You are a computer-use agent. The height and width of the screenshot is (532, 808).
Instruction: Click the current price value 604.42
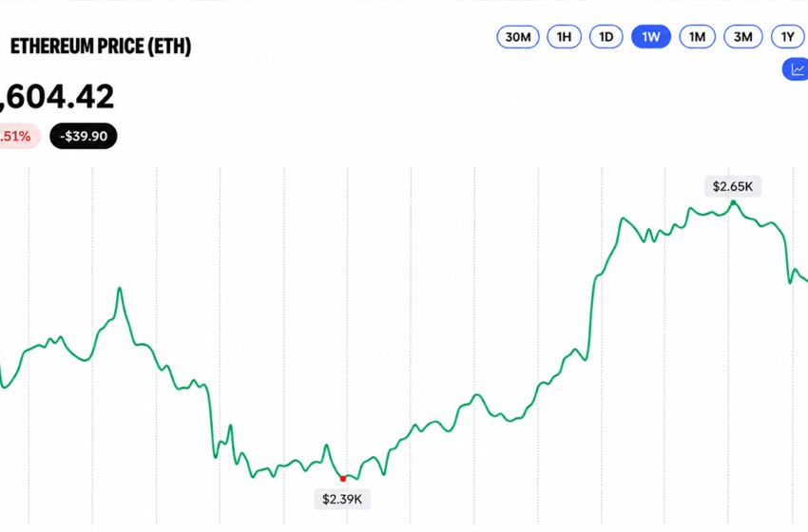click(57, 96)
